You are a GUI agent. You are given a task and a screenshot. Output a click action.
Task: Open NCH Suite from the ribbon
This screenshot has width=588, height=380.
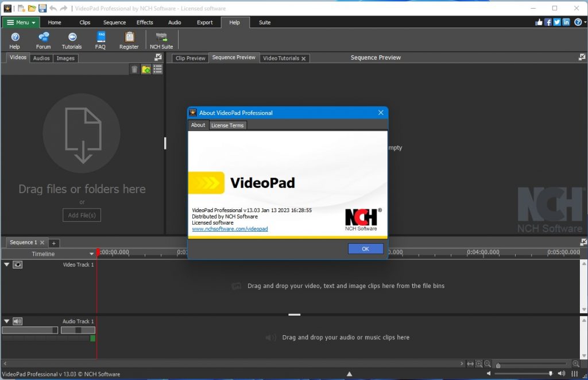(161, 41)
